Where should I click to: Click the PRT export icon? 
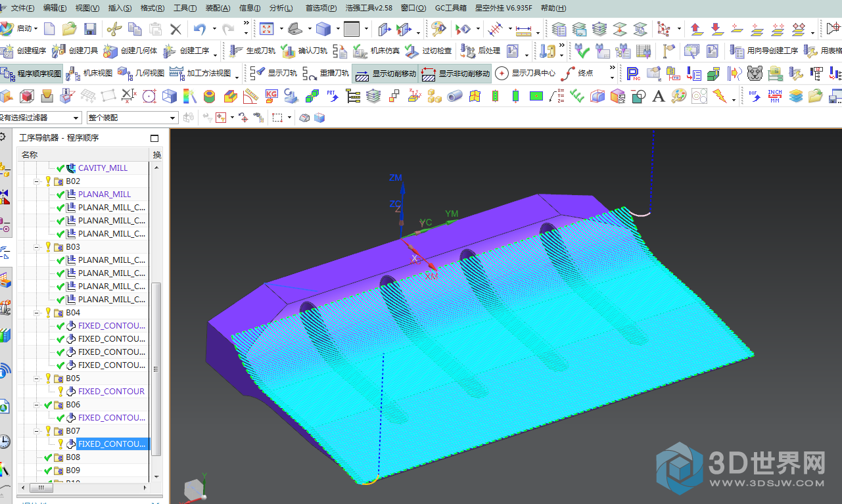pyautogui.click(x=333, y=97)
